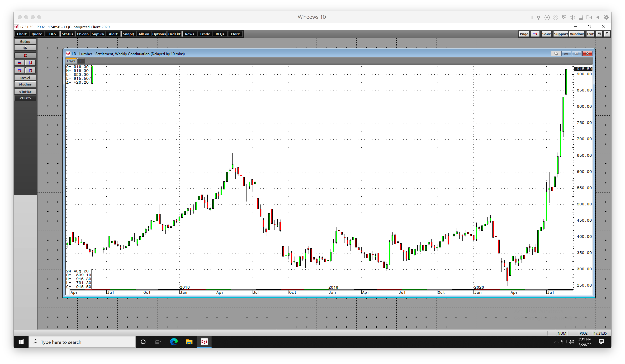Click the link chain icon on chart titlebar
This screenshot has width=625, height=364.
tap(556, 54)
